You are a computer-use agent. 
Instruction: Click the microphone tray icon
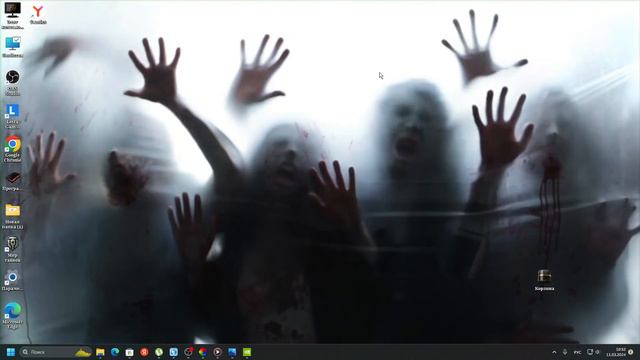(x=565, y=352)
